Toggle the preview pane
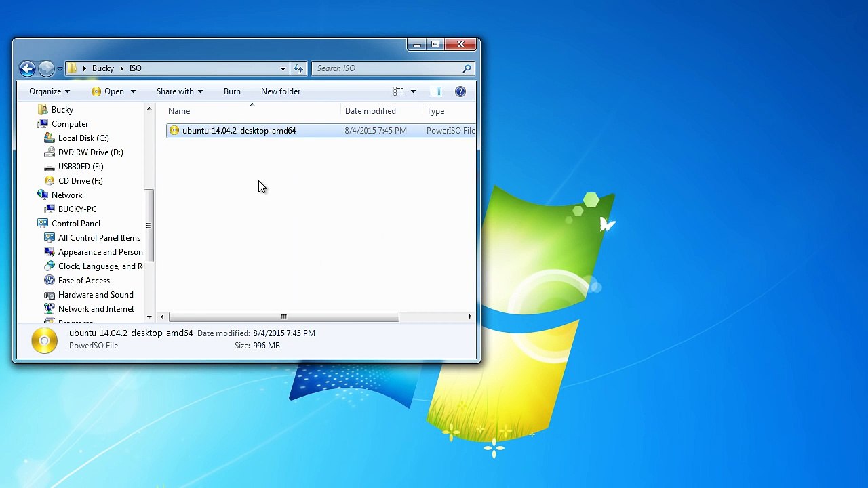Viewport: 868px width, 488px height. (436, 91)
